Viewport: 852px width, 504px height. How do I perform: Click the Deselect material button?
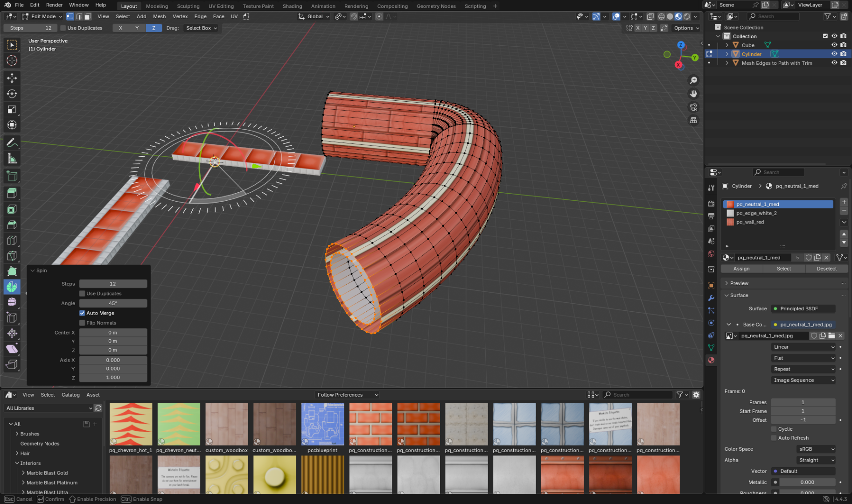point(826,269)
